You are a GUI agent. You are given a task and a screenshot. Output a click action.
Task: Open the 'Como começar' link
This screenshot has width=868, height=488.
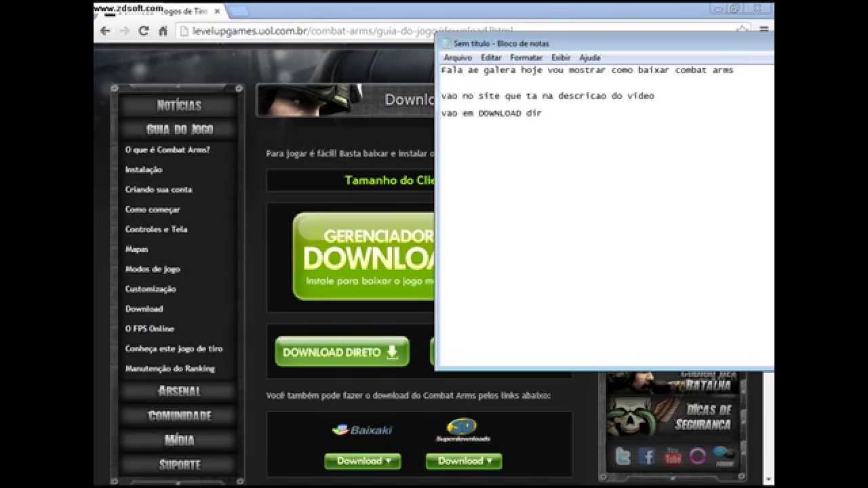coord(153,209)
